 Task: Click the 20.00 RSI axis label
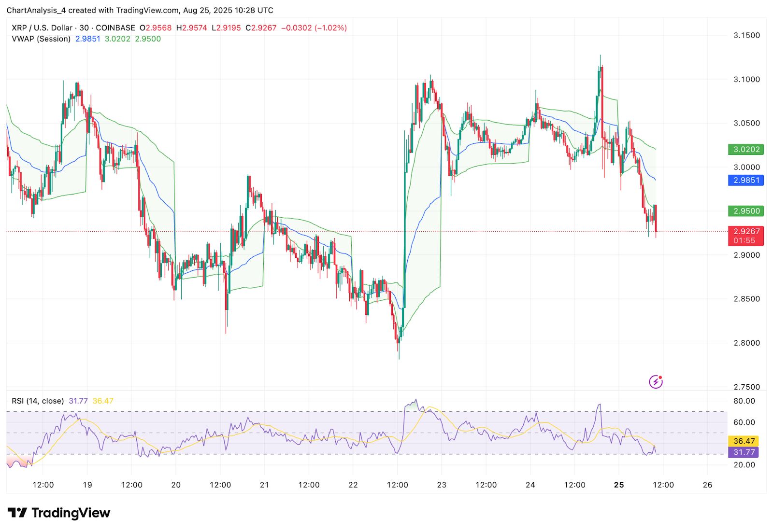744,464
